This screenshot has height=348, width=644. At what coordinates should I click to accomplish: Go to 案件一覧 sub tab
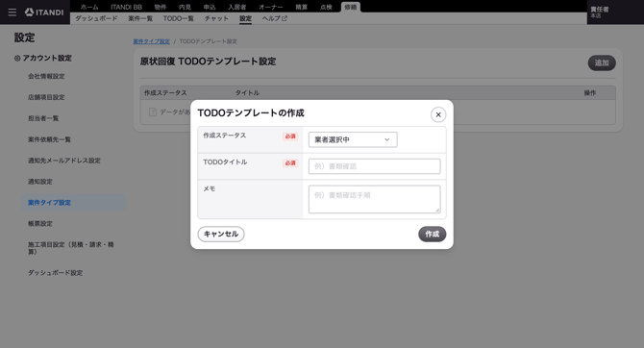click(140, 18)
